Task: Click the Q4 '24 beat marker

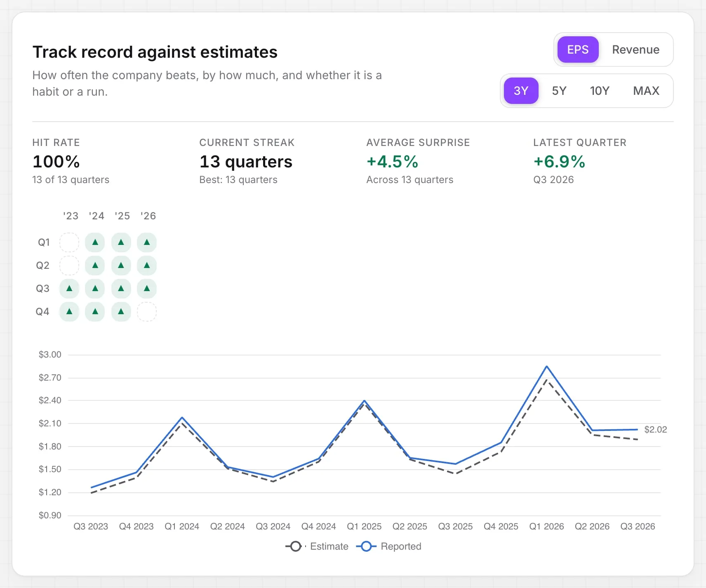Action: click(x=95, y=311)
